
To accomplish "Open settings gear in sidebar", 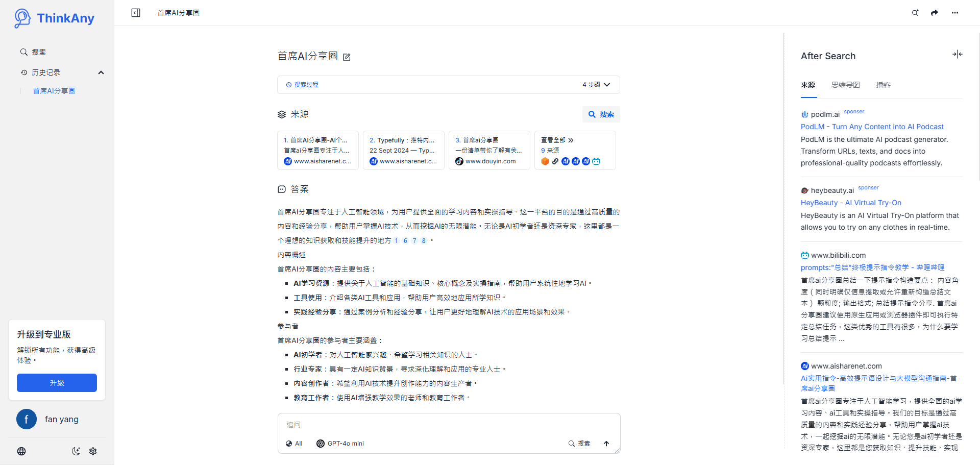I will coord(93,451).
